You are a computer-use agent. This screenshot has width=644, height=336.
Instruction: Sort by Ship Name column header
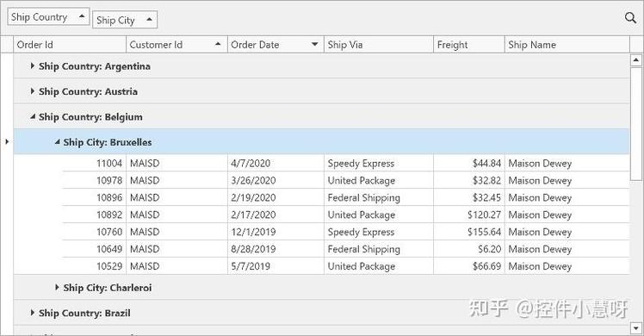(567, 44)
